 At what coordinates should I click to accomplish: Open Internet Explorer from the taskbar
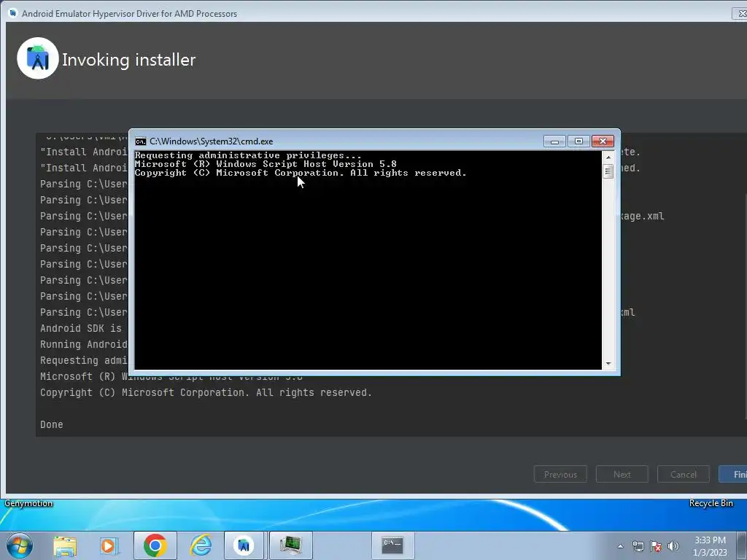tap(201, 545)
